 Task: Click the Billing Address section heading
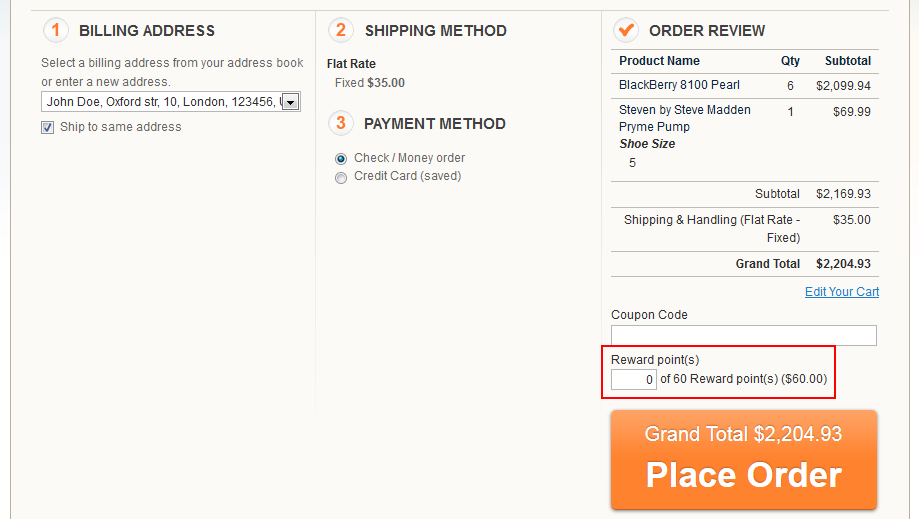pos(147,30)
